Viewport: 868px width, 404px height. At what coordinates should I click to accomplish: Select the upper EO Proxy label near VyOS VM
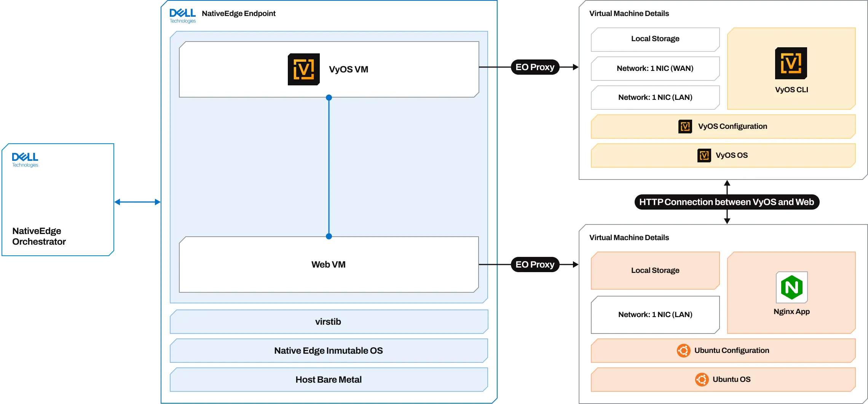click(x=535, y=67)
